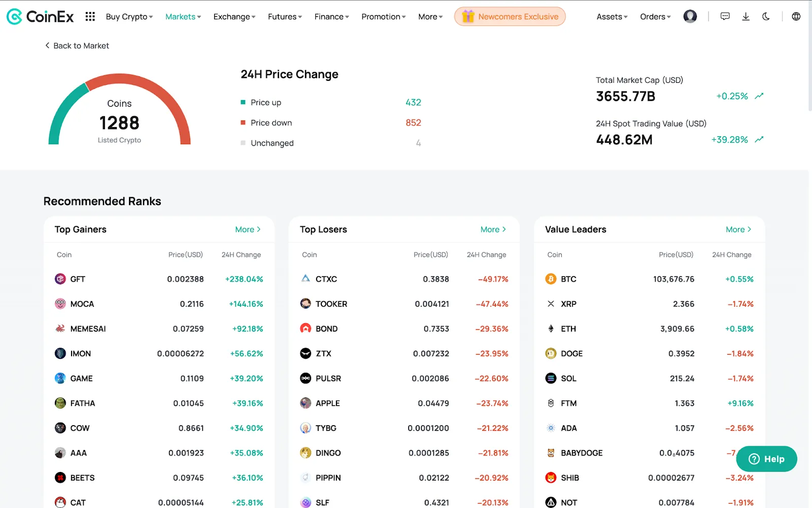Click the Newcomers Exclusive button
Viewport: 812px width, 508px height.
coord(510,17)
